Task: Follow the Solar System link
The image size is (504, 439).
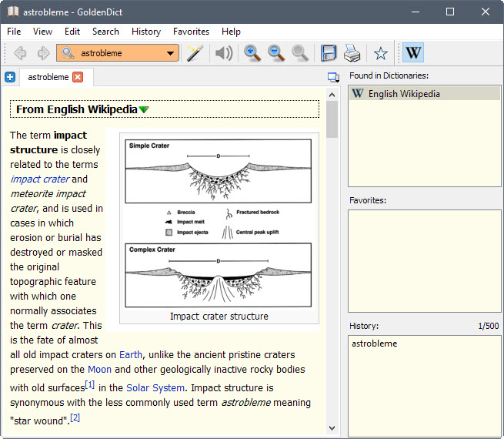Action: point(155,388)
